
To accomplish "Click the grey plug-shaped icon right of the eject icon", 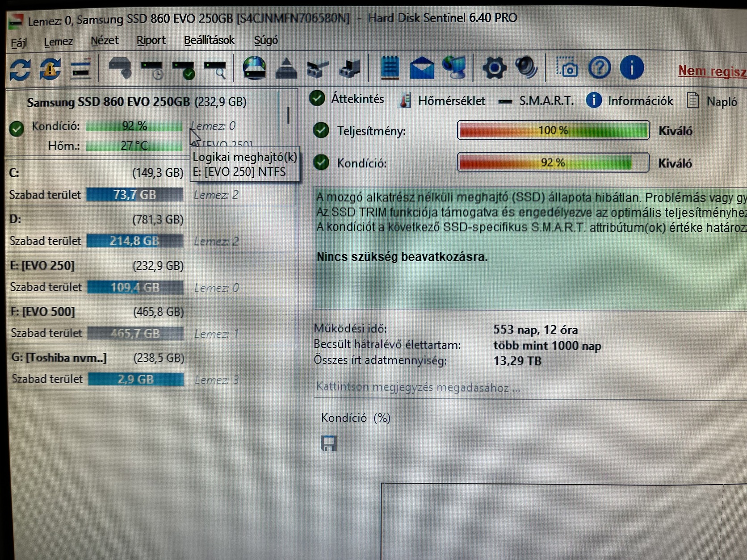I will 318,69.
